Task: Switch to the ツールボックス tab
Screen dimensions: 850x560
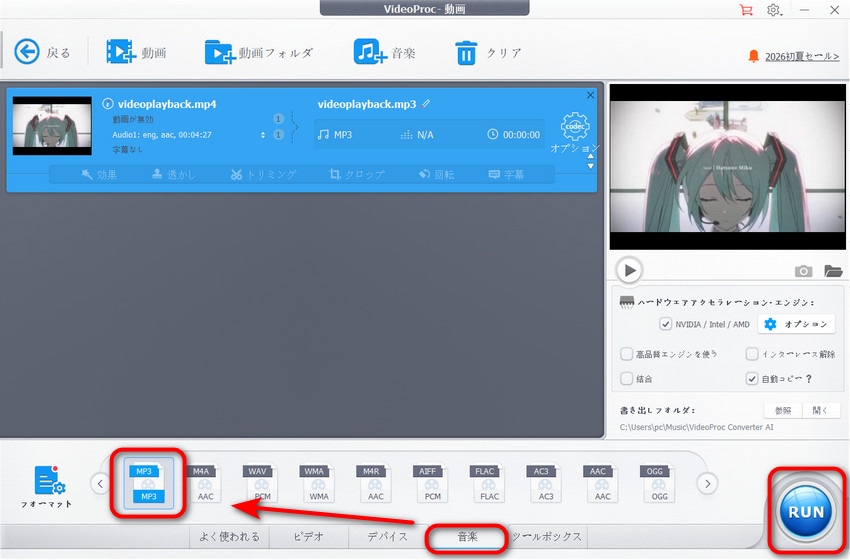Action: coord(547,537)
